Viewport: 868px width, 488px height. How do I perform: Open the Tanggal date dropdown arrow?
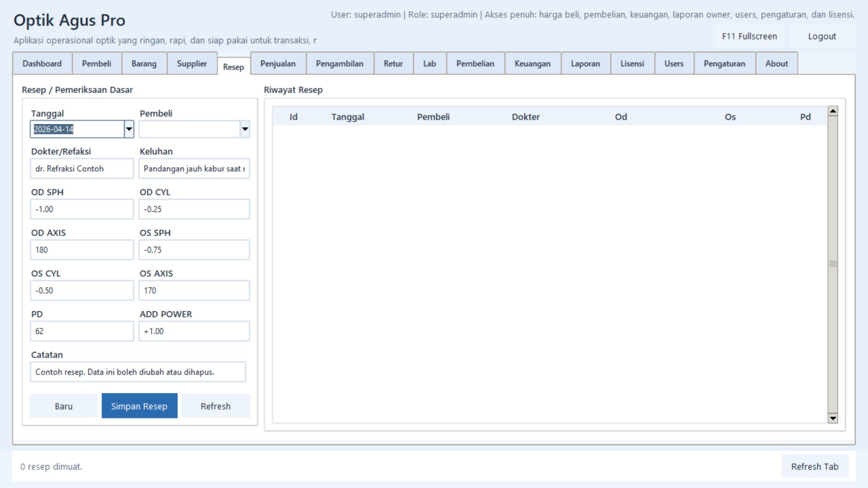pos(129,129)
